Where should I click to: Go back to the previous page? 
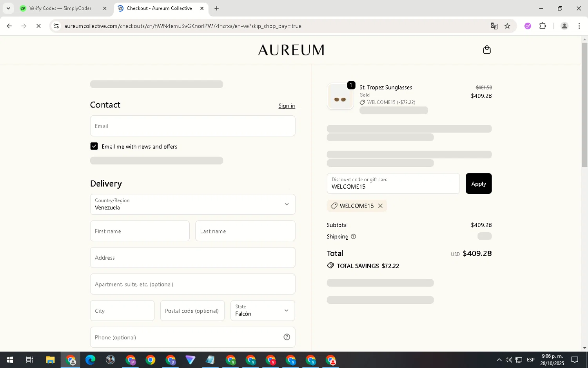pyautogui.click(x=9, y=26)
